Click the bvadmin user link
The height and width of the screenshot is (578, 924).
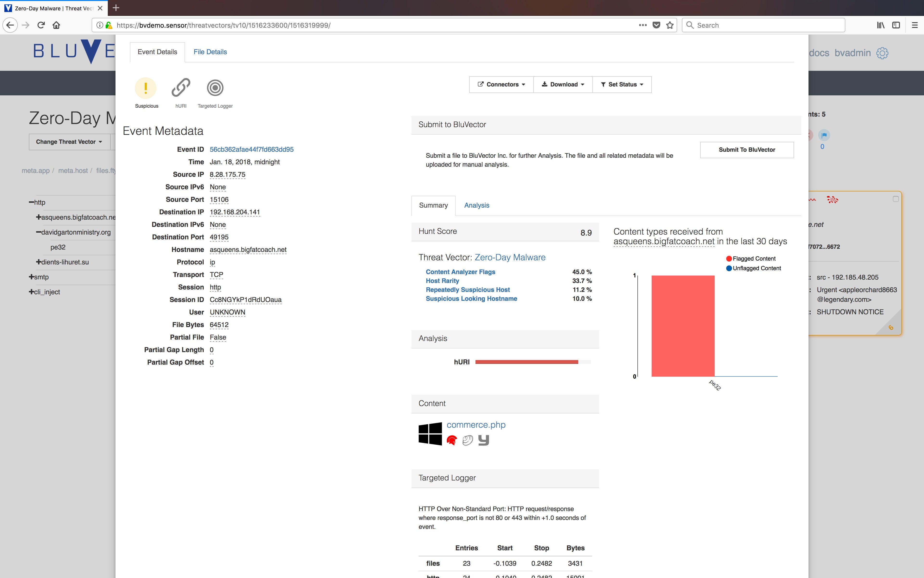point(853,53)
